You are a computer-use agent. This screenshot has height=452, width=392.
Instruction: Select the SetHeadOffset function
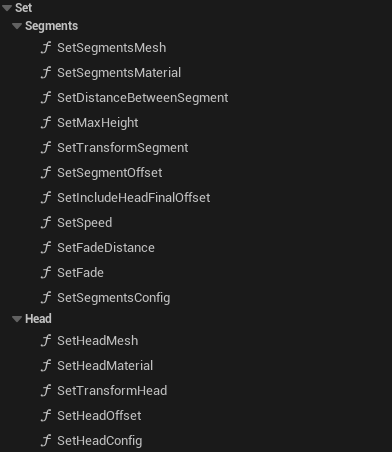[x=99, y=416]
